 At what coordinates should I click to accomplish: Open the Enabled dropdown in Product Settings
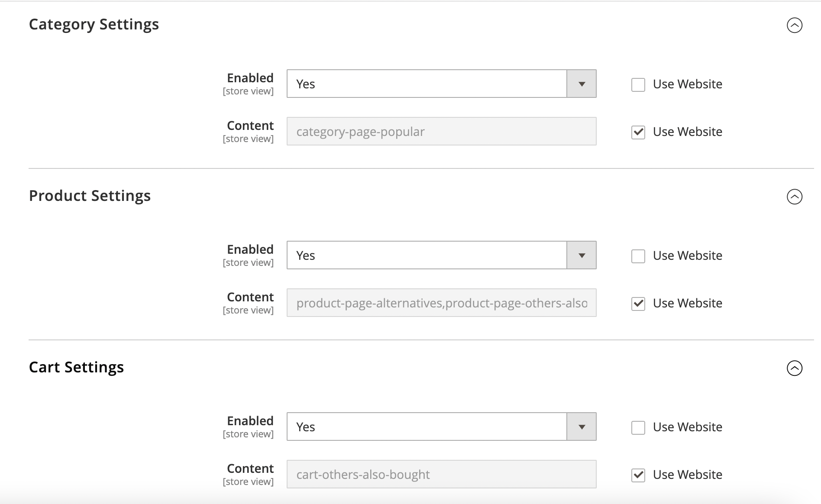coord(441,255)
